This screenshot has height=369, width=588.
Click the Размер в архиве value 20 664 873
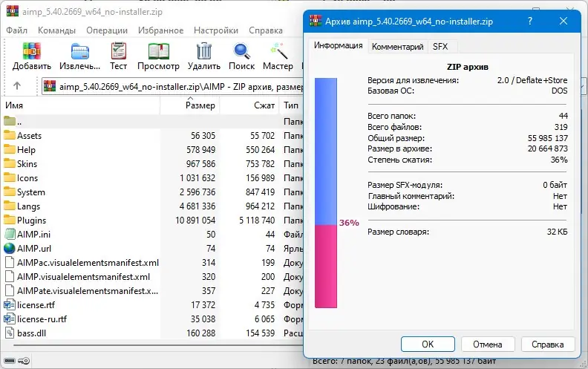coord(547,148)
